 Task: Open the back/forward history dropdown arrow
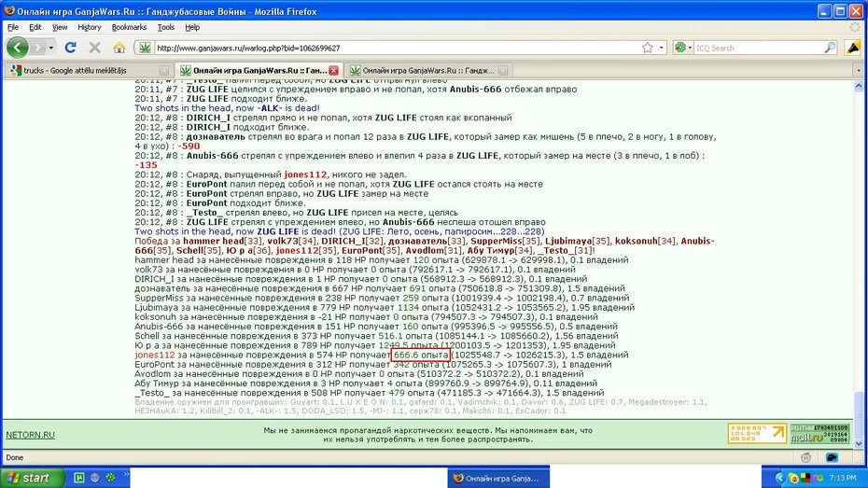tap(51, 48)
